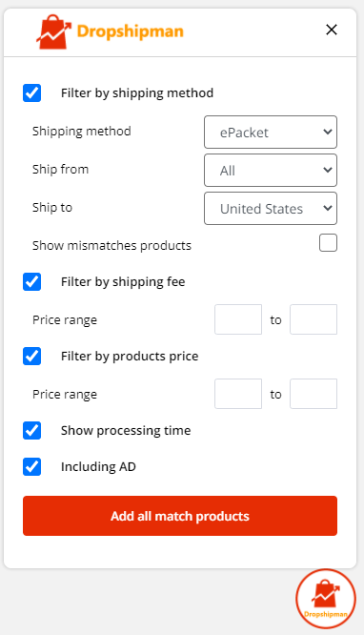Enable Show mismatches products checkbox
Image resolution: width=364 pixels, height=635 pixels.
[328, 242]
